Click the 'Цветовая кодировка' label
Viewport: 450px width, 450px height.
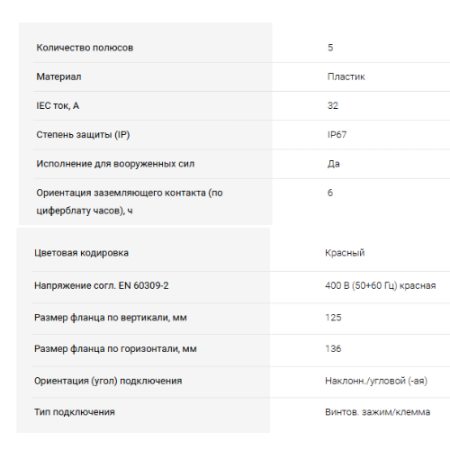coord(81,253)
